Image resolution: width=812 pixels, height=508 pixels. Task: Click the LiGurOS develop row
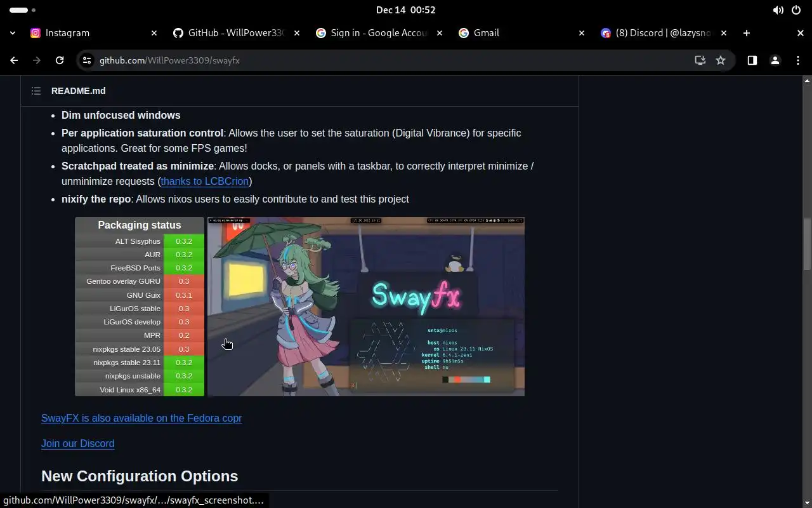click(140, 322)
